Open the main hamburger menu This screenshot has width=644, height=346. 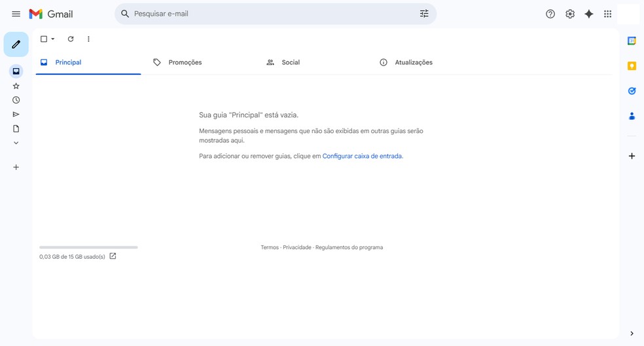16,14
